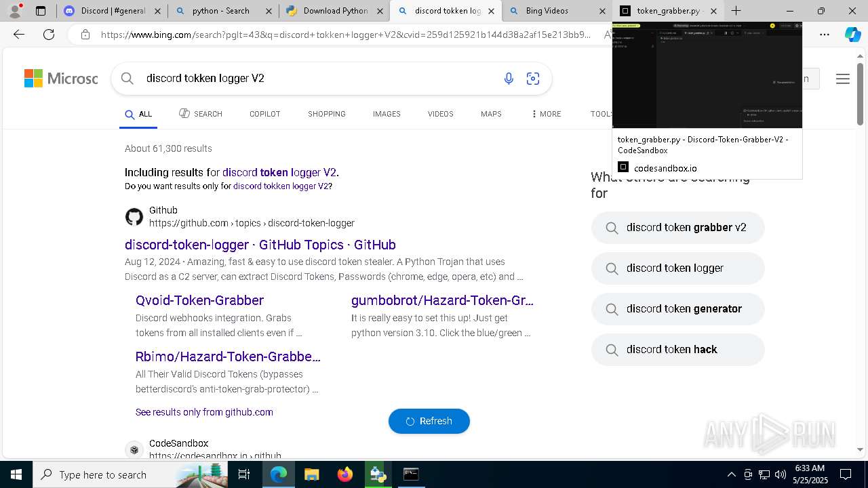868x488 pixels.
Task: Start voice search with the microphone icon
Action: pyautogui.click(x=509, y=79)
